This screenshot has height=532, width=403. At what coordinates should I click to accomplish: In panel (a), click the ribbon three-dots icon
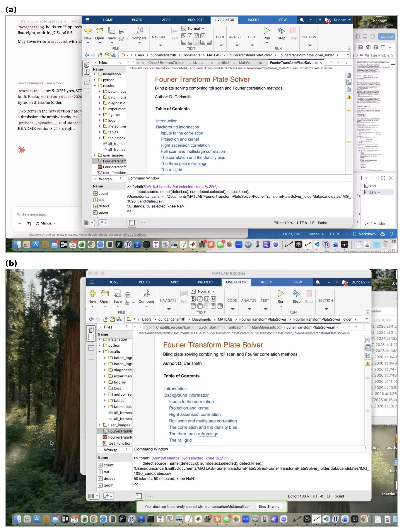(x=312, y=20)
